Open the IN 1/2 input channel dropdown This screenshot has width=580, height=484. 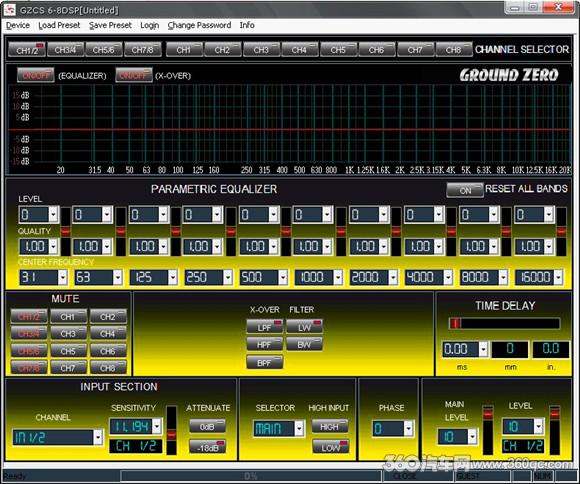coord(98,437)
